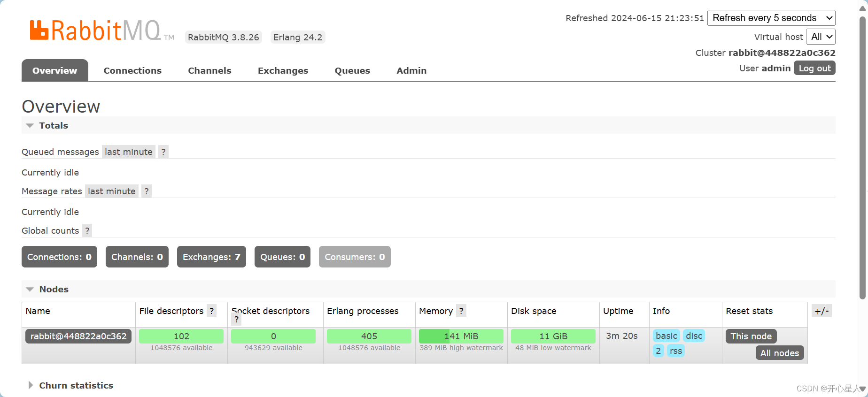Image resolution: width=868 pixels, height=397 pixels.
Task: Open help for Message rates
Action: tap(147, 191)
